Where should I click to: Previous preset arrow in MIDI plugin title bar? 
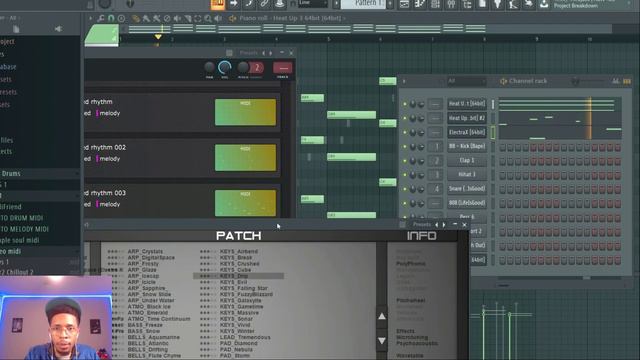263,53
